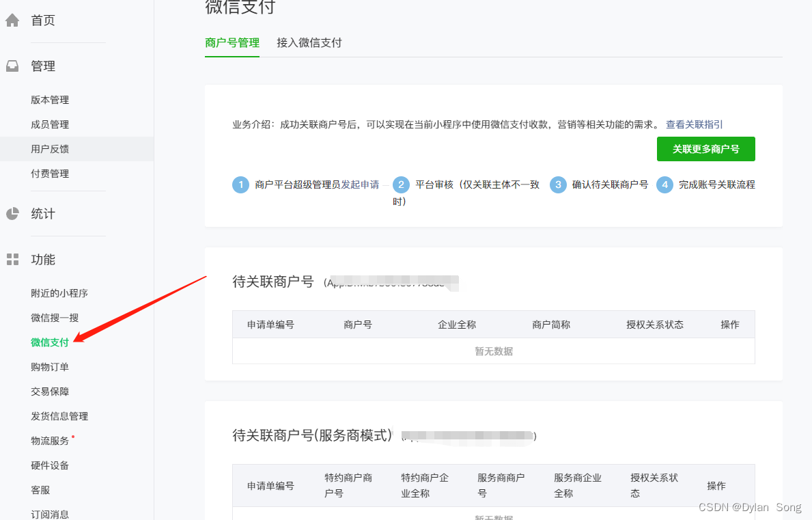Click the 暂无数据 text in first table
This screenshot has height=520, width=812.
point(494,351)
